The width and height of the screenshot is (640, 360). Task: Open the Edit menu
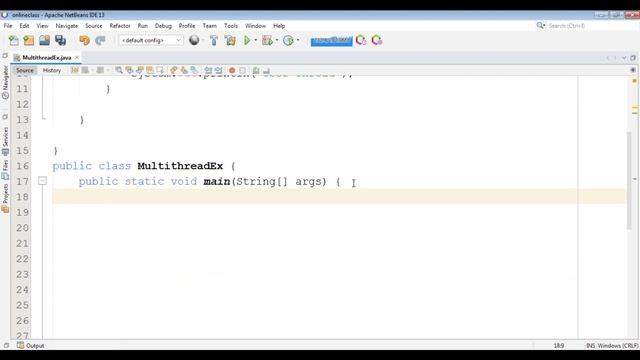tap(24, 26)
